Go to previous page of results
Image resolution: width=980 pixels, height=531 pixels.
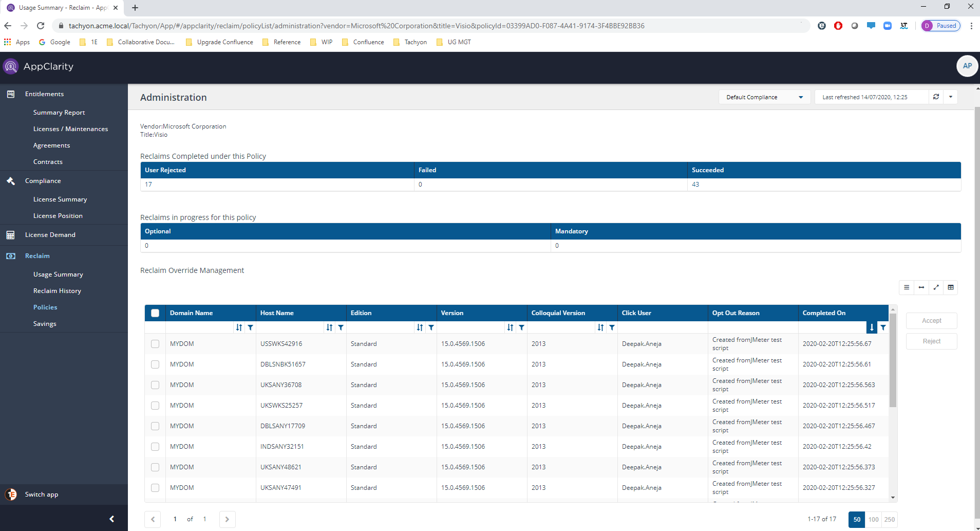153,519
